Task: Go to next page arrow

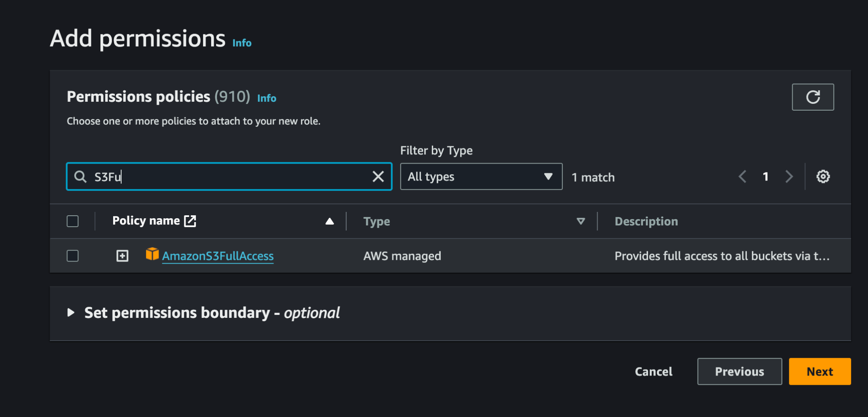Action: pos(789,176)
